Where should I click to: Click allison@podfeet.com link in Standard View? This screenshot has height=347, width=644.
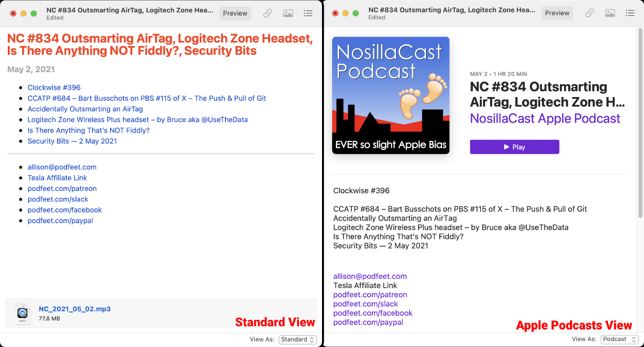point(62,167)
